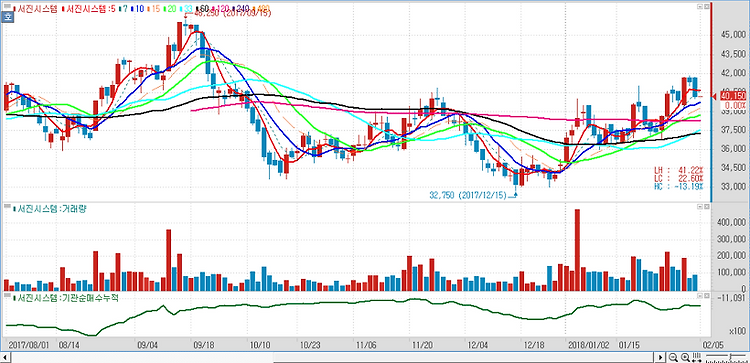Click the x100 scale label

pyautogui.click(x=737, y=331)
